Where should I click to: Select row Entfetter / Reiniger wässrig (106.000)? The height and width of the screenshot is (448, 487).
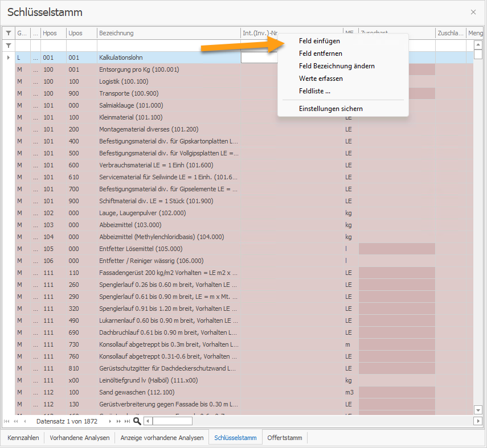(x=244, y=261)
